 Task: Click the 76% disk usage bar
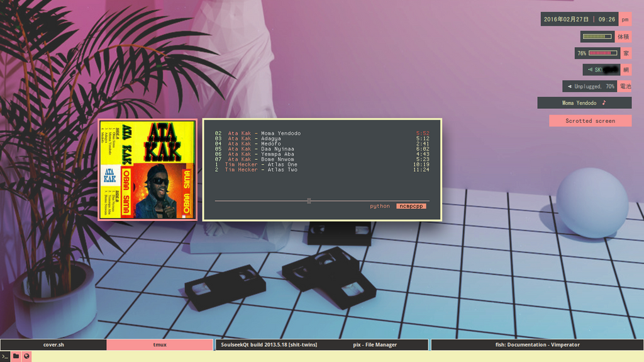point(603,53)
